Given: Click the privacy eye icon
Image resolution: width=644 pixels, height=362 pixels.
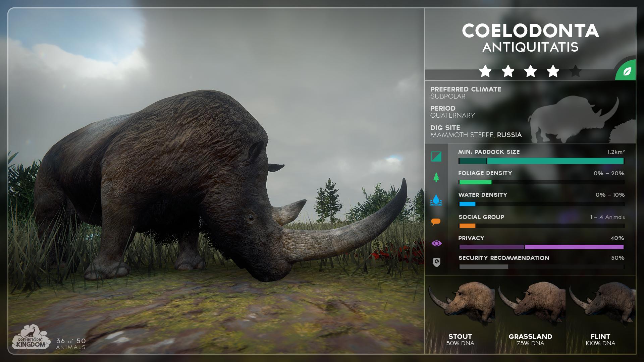Looking at the screenshot, I should tap(436, 243).
